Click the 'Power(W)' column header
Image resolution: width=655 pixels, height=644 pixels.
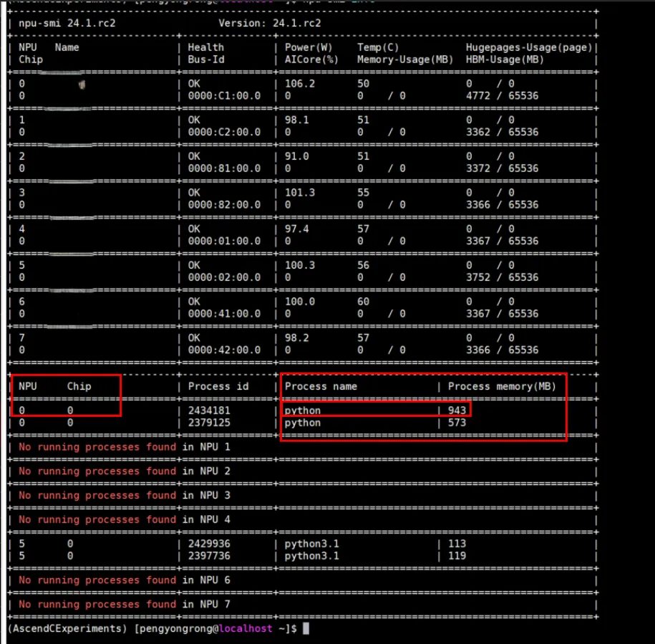click(x=309, y=48)
